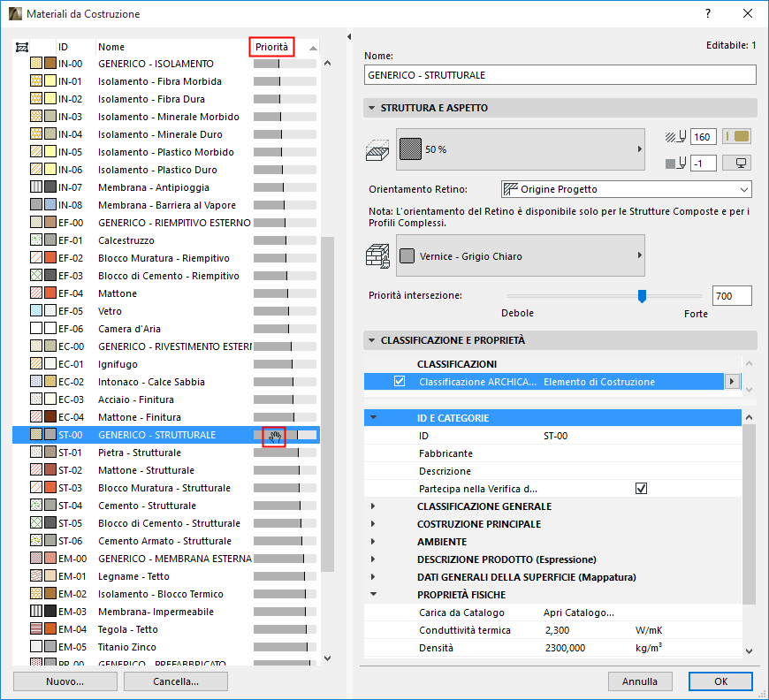This screenshot has height=700, width=769.
Task: Click fill pattern icon of ST-04 row
Action: [x=36, y=506]
